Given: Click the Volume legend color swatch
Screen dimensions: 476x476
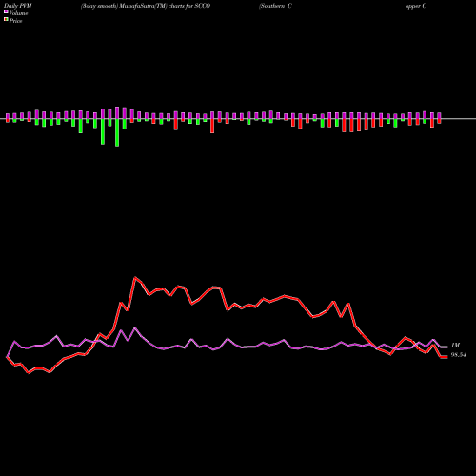Looking at the screenshot, I should point(6,11).
